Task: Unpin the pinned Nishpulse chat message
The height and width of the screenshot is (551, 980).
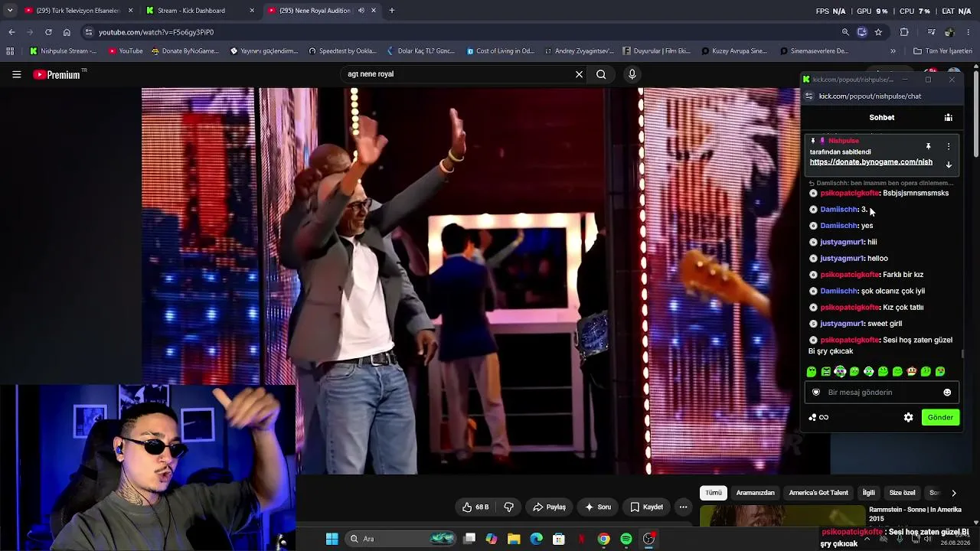Action: click(x=928, y=146)
